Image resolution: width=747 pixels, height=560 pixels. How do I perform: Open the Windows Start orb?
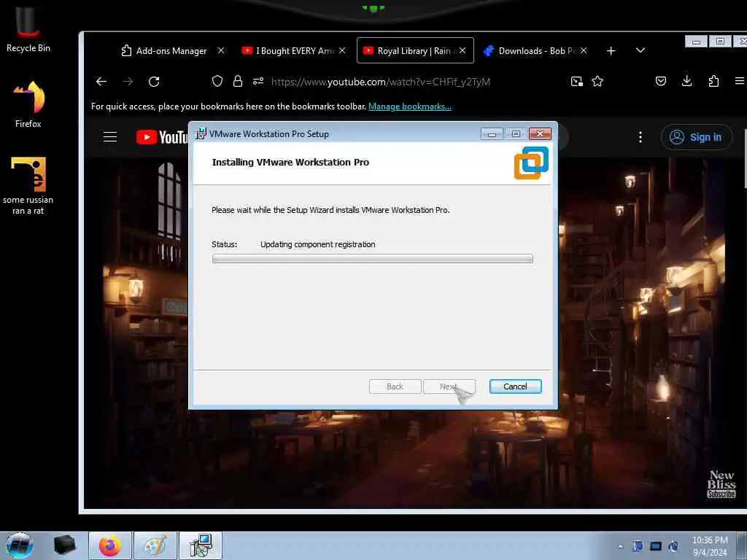pyautogui.click(x=20, y=545)
